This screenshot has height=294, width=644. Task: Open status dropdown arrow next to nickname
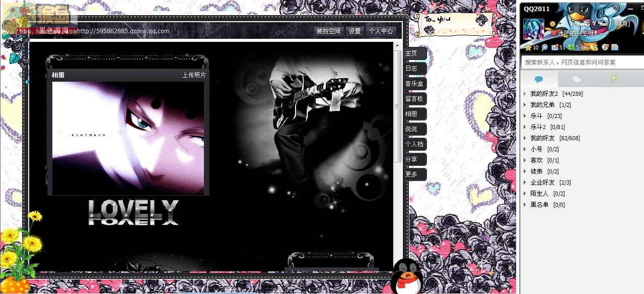click(x=560, y=24)
